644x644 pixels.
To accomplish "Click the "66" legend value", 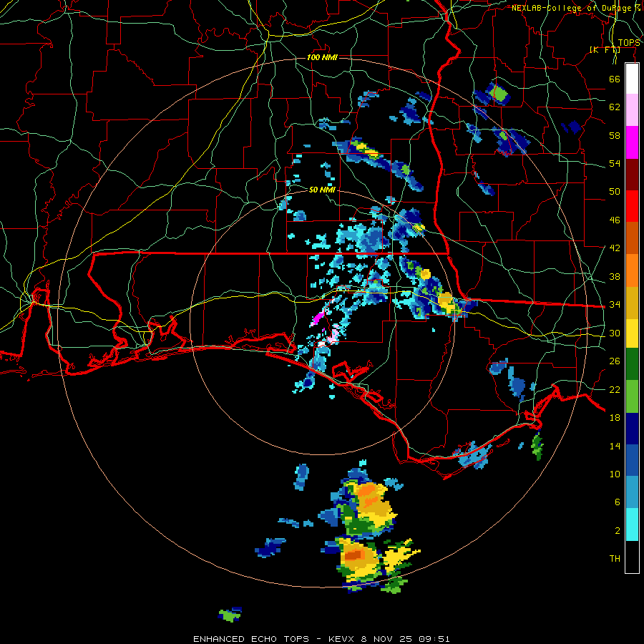I will (615, 79).
